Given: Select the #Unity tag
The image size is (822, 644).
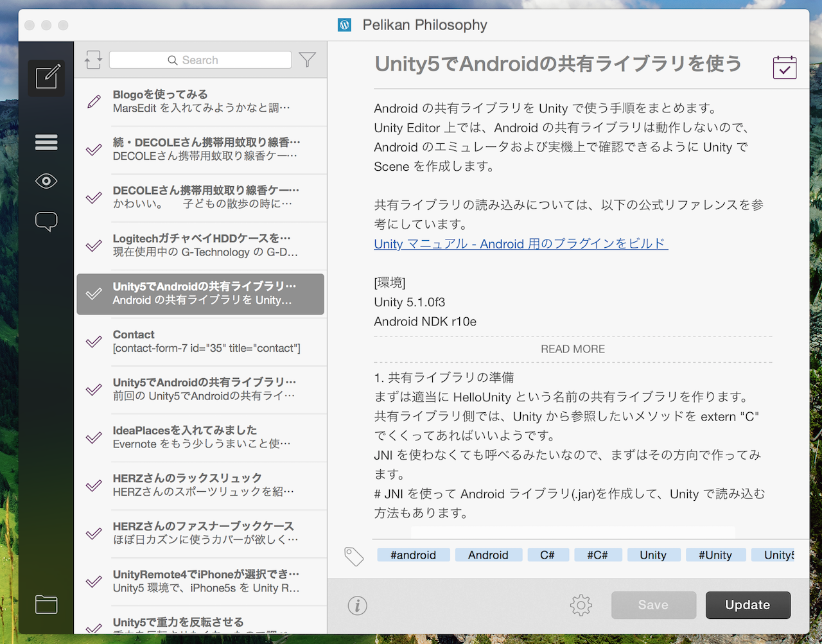Looking at the screenshot, I should click(x=715, y=555).
